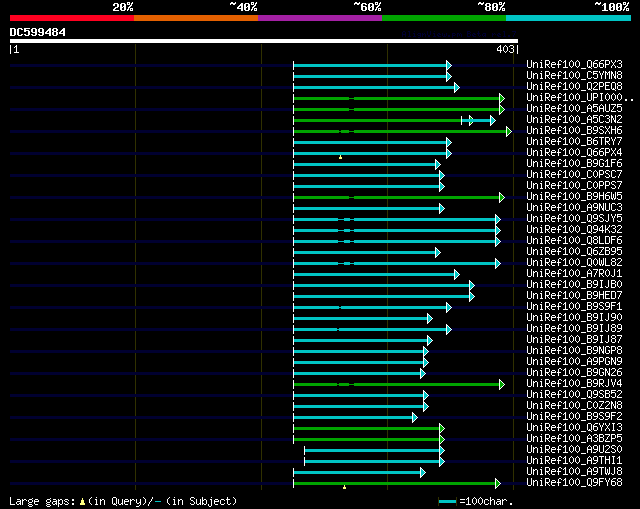
Task: Select the UniRef100_B9HED7 label
Action: pyautogui.click(x=574, y=296)
